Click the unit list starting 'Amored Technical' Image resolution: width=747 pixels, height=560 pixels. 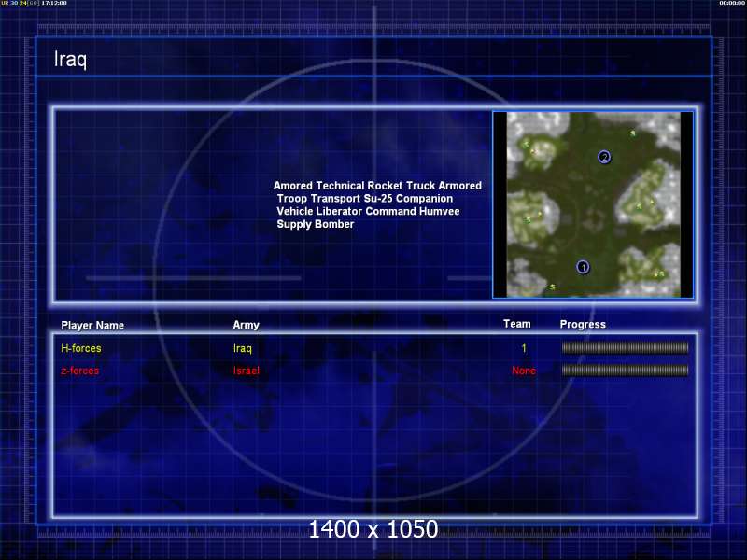click(x=377, y=204)
